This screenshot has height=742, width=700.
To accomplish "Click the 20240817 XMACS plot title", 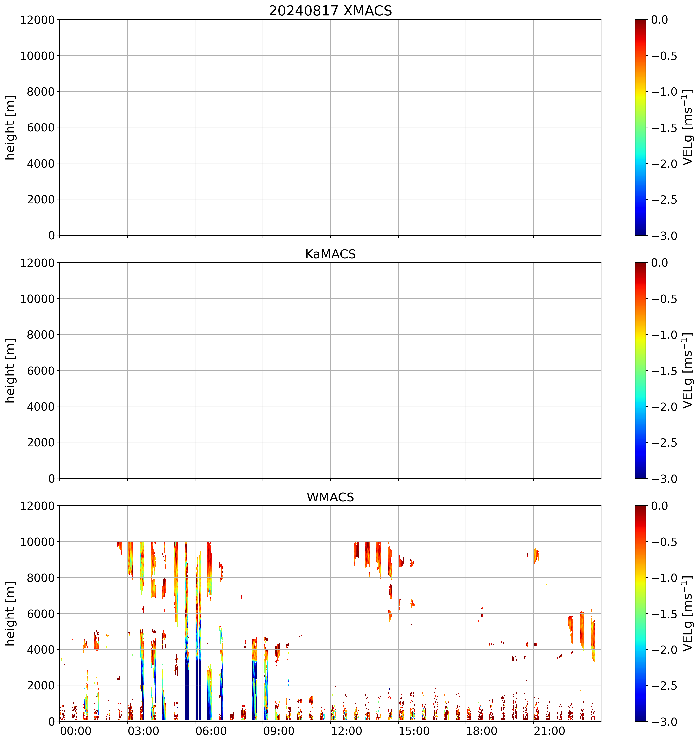I will pyautogui.click(x=330, y=11).
